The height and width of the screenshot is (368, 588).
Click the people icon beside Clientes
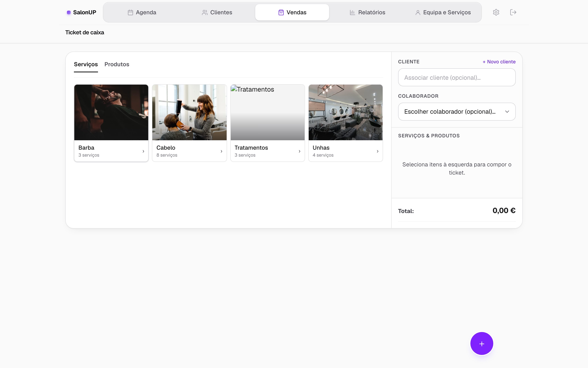coord(205,12)
